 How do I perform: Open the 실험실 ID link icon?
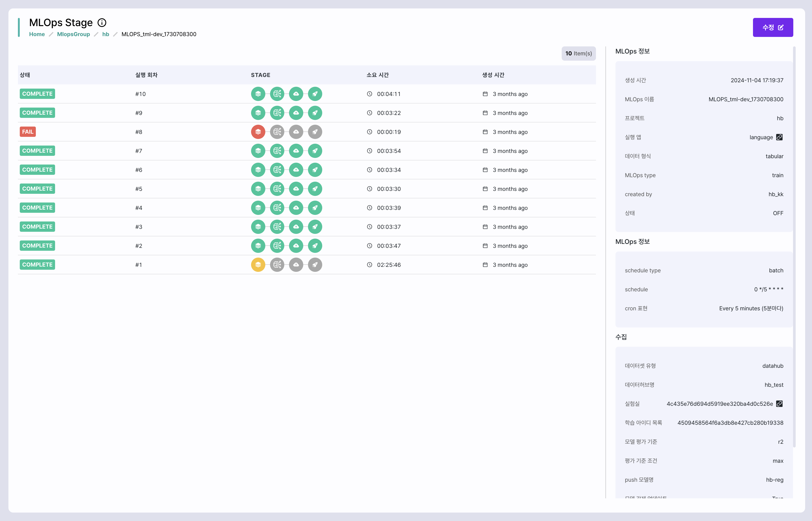tap(779, 404)
